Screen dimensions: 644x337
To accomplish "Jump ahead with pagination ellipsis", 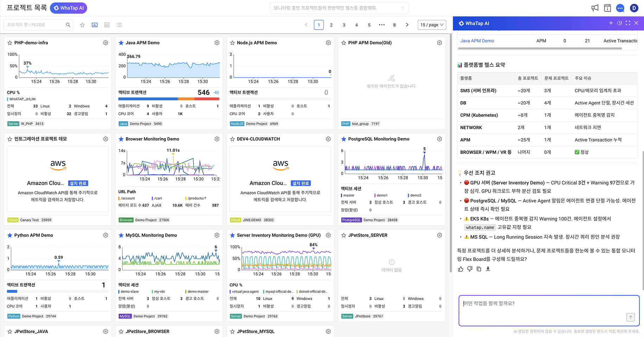I will (382, 25).
